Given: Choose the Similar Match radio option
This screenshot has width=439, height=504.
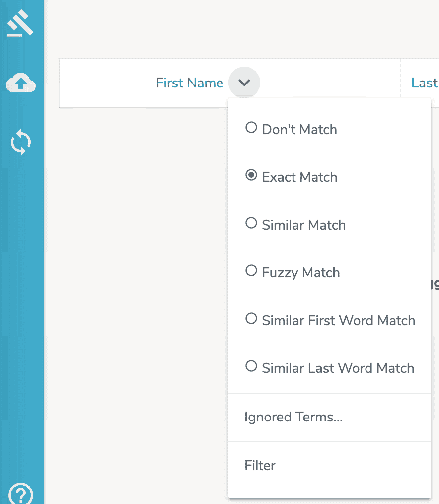Looking at the screenshot, I should point(251,223).
